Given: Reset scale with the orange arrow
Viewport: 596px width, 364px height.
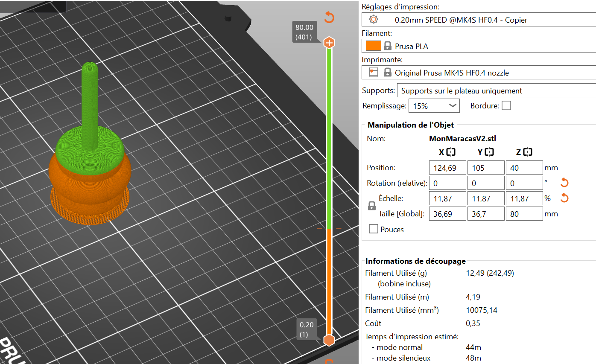Looking at the screenshot, I should (564, 198).
